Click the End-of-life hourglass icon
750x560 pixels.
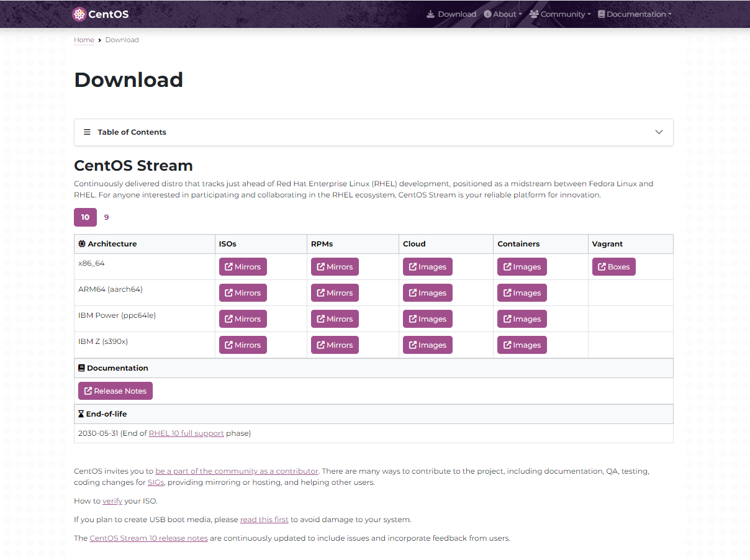click(81, 414)
